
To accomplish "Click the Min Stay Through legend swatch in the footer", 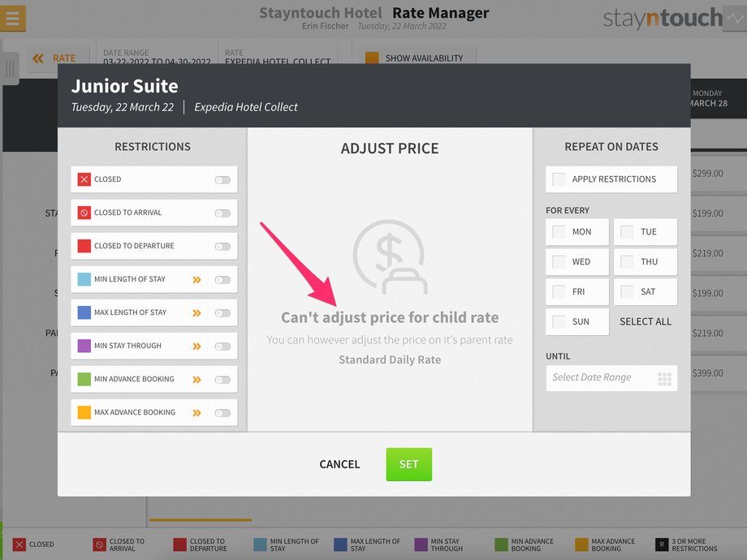I will click(x=421, y=545).
